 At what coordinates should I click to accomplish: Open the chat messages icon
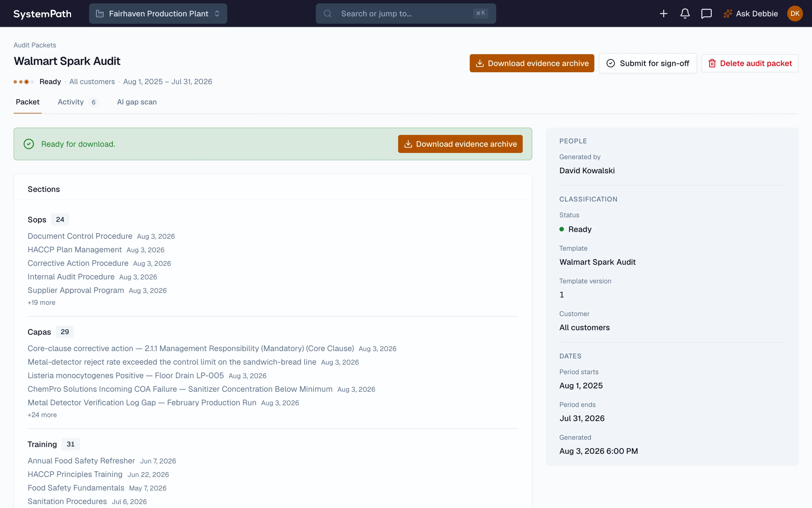pos(706,14)
